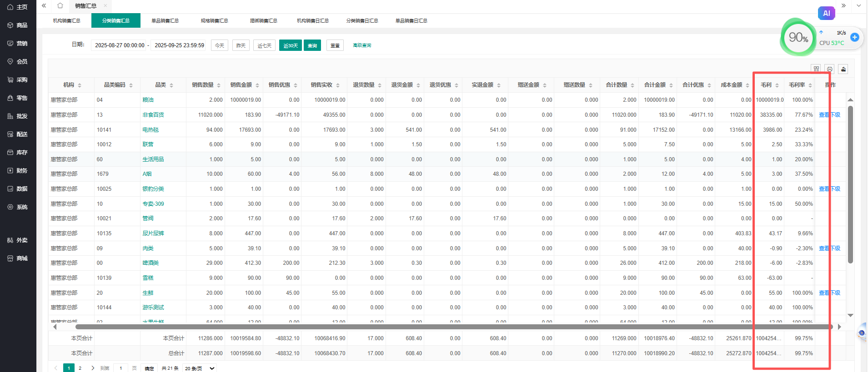Image resolution: width=868 pixels, height=372 pixels.
Task: Open 库存 module in sidebar
Action: point(18,153)
